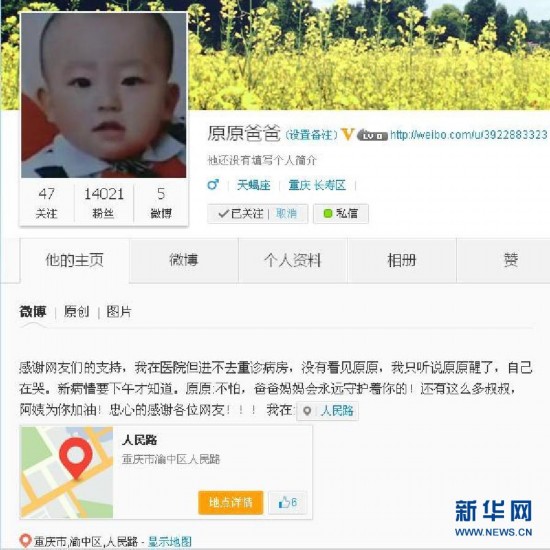The width and height of the screenshot is (550, 550).
Task: Click the bottom location marker near 重庆市,渝中区
Action: tap(25, 541)
